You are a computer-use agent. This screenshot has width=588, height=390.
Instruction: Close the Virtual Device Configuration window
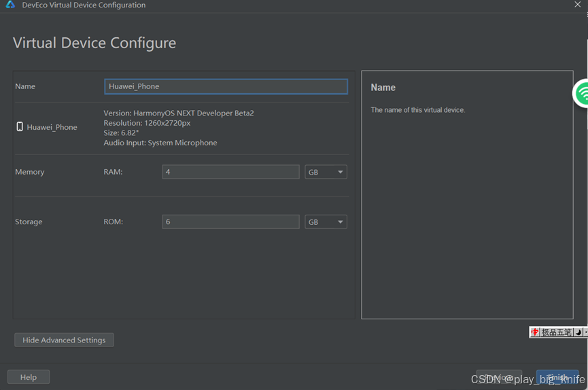point(578,5)
